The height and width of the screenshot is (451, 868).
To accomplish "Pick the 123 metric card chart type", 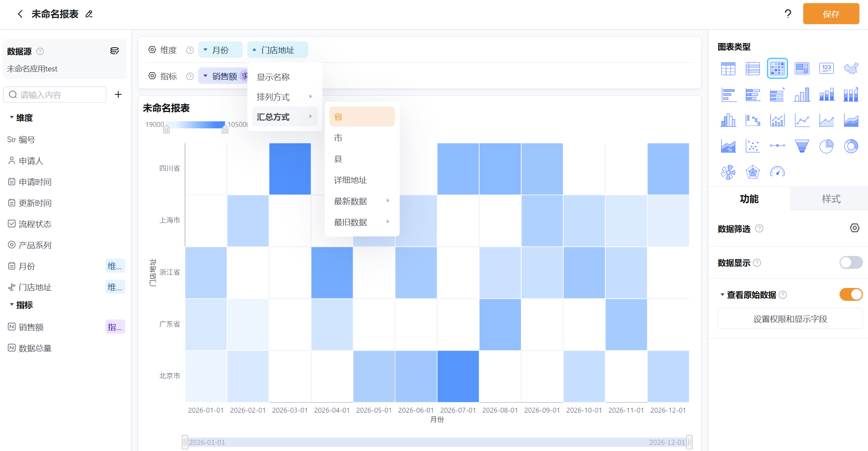I will pos(827,69).
